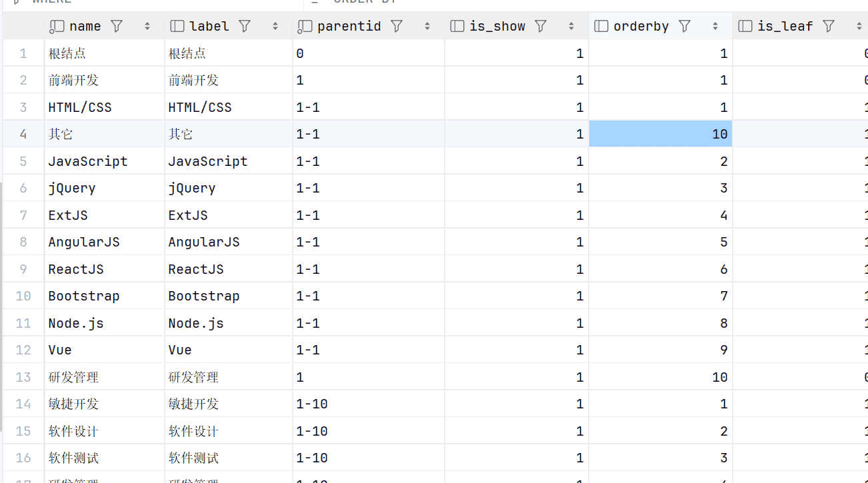868x483 pixels.
Task: Select row 13 via its row number
Action: pyautogui.click(x=23, y=377)
